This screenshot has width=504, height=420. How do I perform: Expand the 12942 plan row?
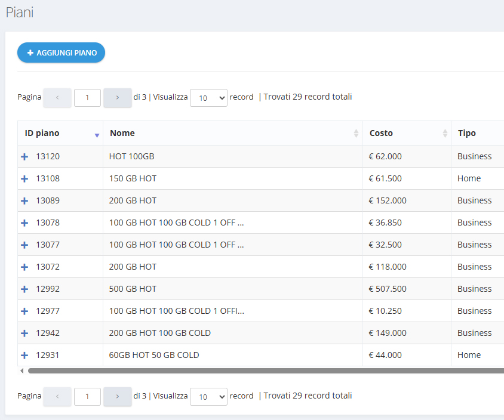(24, 333)
